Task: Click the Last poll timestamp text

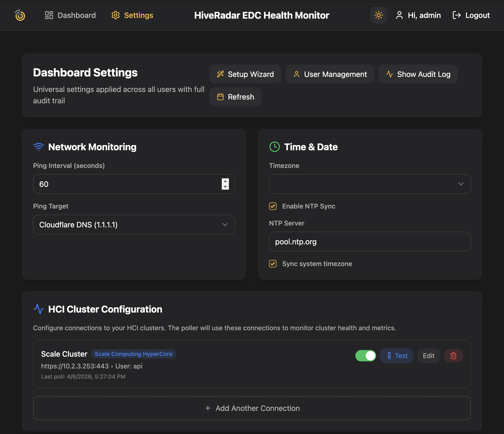Action: coord(83,377)
